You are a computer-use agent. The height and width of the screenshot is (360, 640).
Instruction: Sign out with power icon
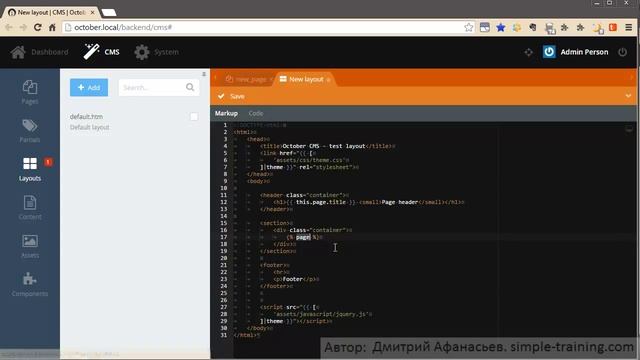click(x=622, y=52)
